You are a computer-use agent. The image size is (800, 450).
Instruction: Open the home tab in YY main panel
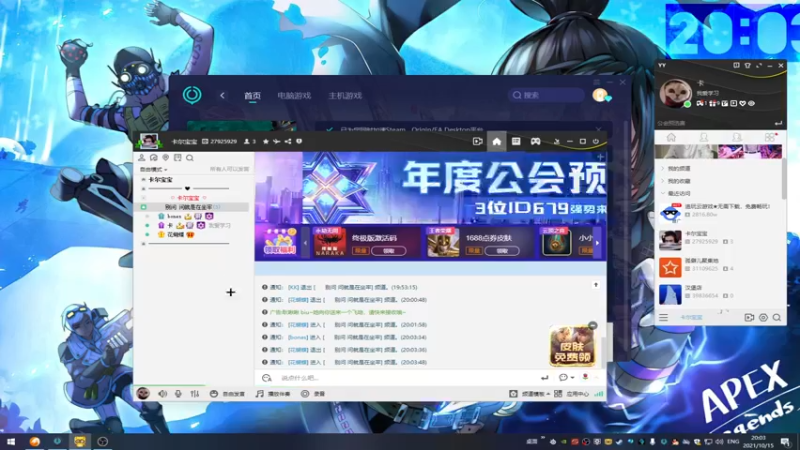point(671,137)
